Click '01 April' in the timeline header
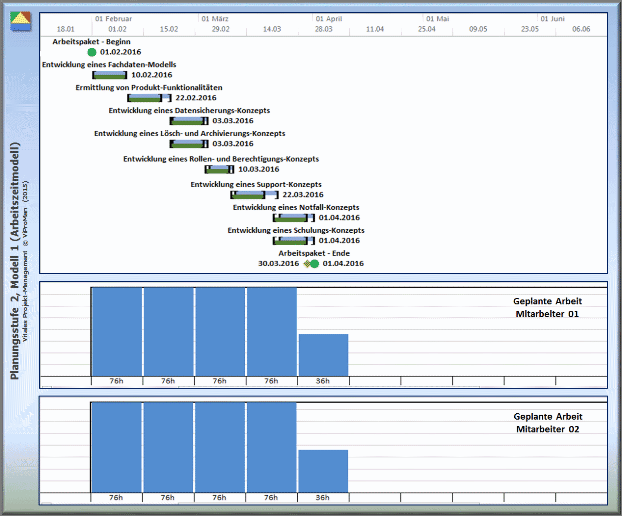The image size is (622, 516). point(329,19)
